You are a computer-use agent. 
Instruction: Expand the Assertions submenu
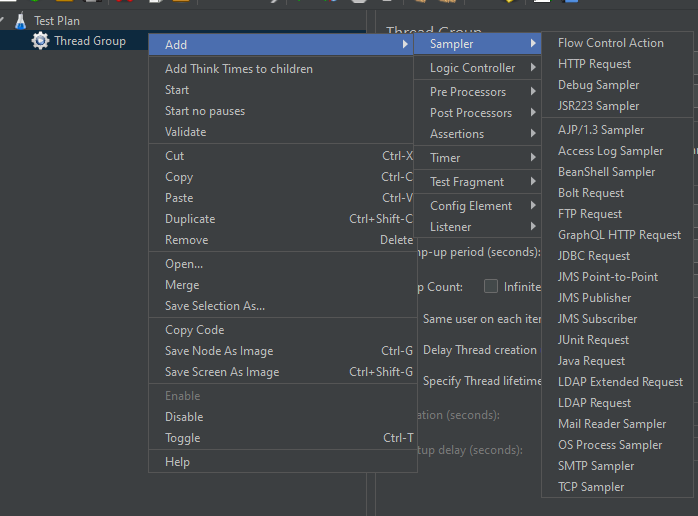(x=477, y=134)
